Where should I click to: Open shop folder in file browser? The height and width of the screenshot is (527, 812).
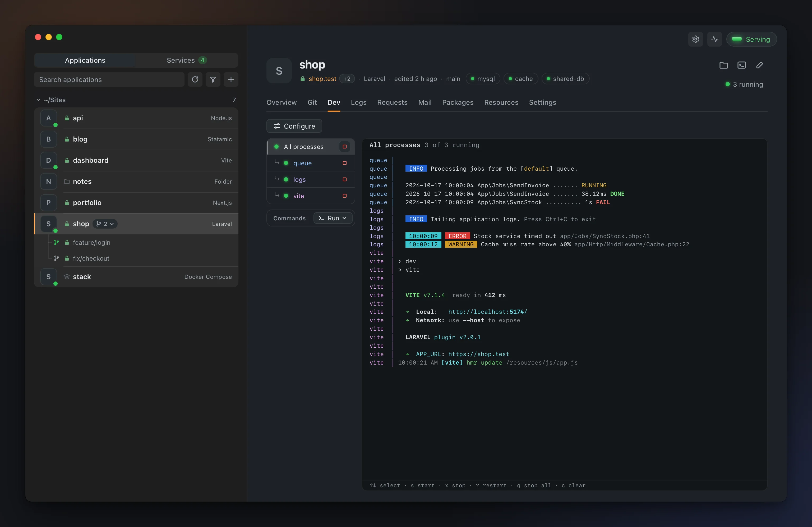coord(723,65)
